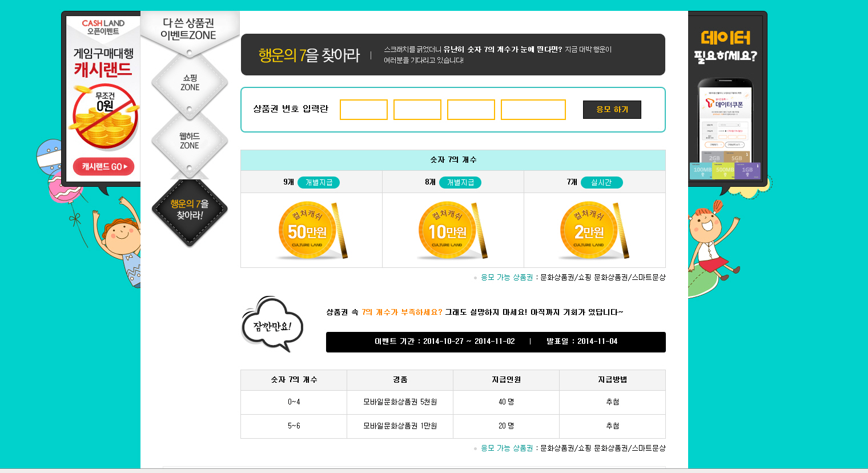Click the no-coins 무조건 0원 ad image
Image resolution: width=868 pixels, height=473 pixels.
click(x=105, y=117)
